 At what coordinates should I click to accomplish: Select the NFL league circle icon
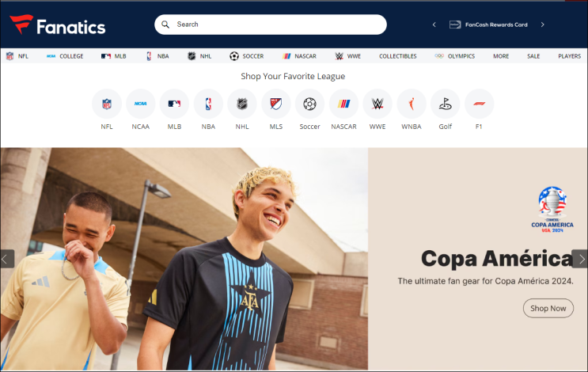[107, 104]
